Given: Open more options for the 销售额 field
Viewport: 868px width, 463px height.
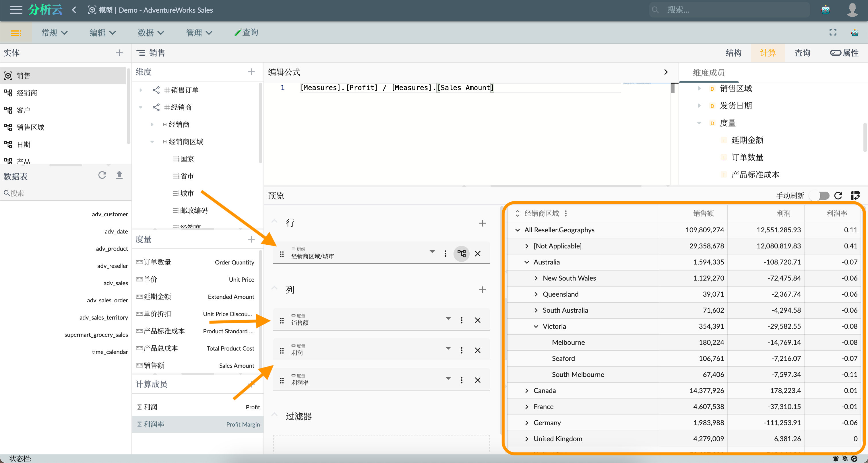Looking at the screenshot, I should click(461, 320).
